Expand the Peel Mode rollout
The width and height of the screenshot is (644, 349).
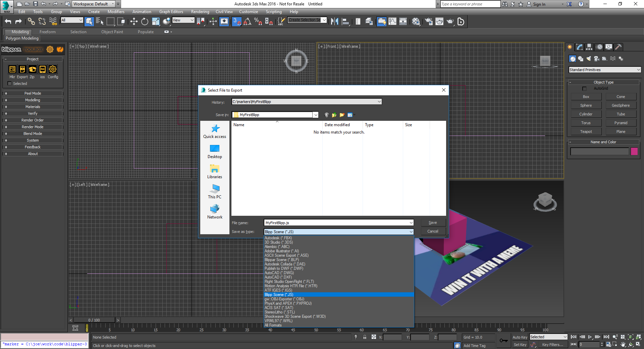click(33, 93)
